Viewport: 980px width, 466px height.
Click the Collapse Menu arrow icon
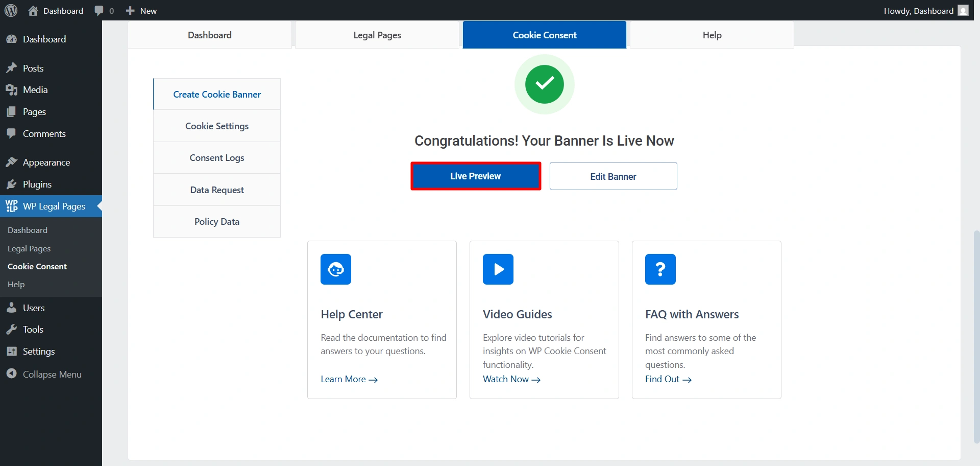point(12,374)
